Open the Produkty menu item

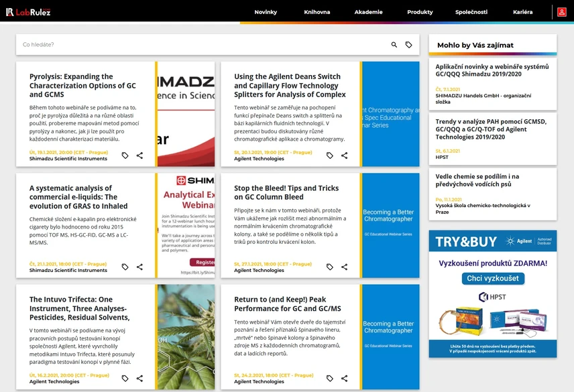pyautogui.click(x=420, y=12)
